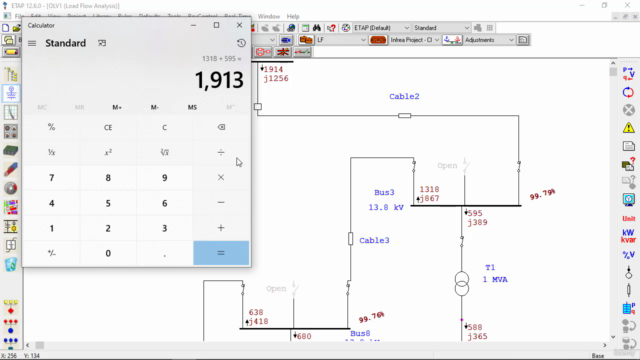Click the recycle bin dumpster icon
This screenshot has width=640, height=360.
(11, 264)
